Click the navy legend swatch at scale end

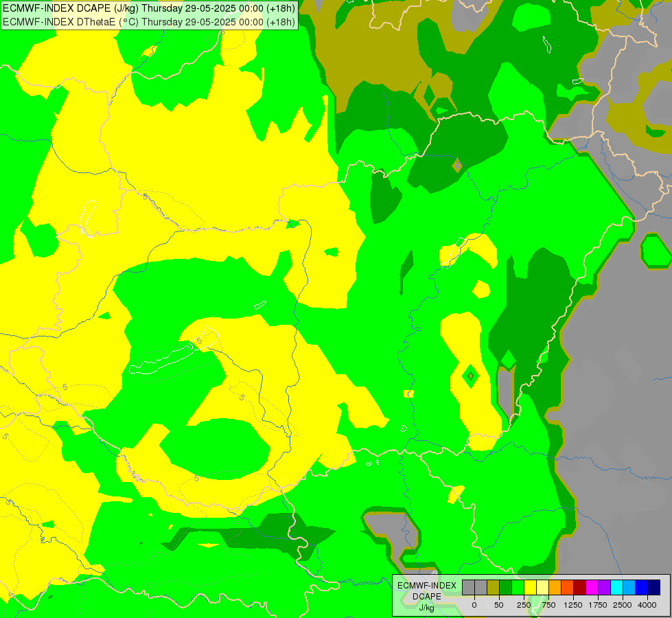click(654, 587)
